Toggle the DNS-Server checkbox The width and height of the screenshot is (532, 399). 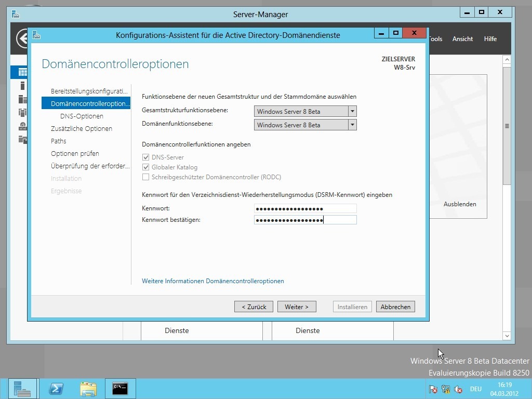pos(145,157)
